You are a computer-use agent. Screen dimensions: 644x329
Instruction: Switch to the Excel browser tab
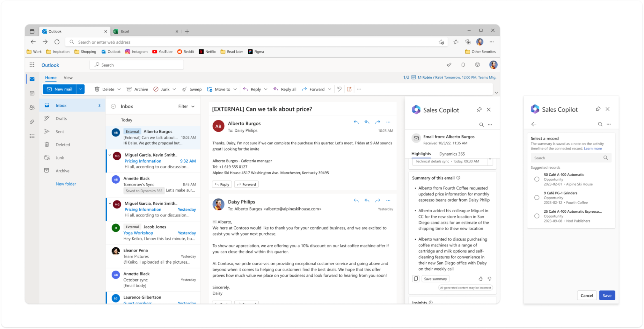[146, 31]
